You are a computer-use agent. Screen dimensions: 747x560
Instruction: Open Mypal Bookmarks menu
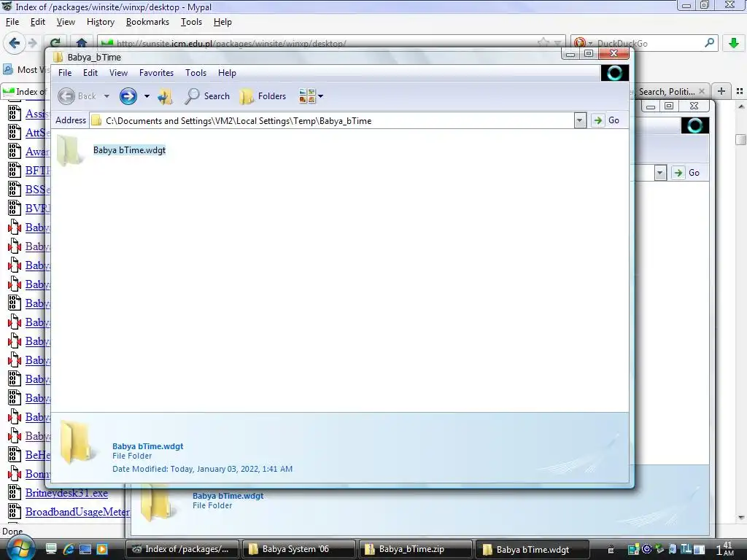tap(147, 22)
